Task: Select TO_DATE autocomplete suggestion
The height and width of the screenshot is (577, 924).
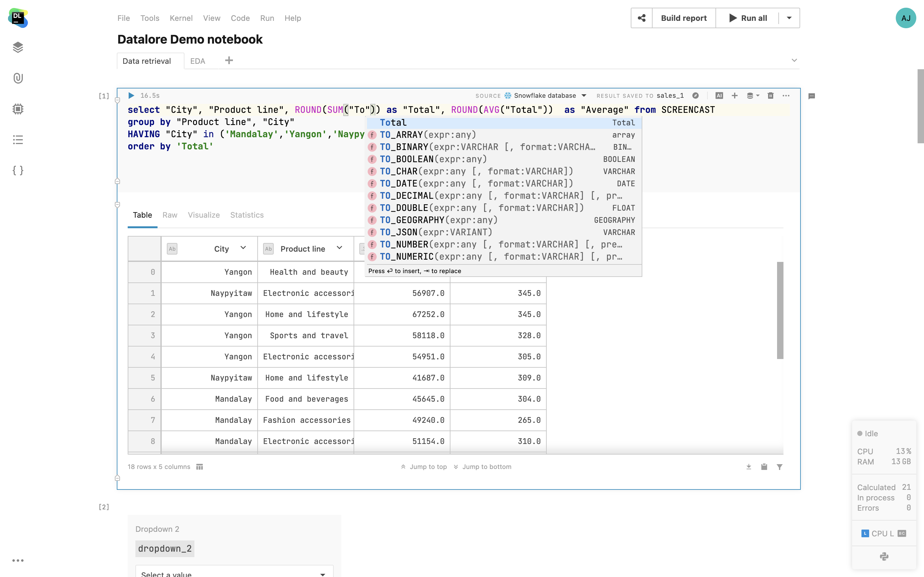Action: coord(476,184)
